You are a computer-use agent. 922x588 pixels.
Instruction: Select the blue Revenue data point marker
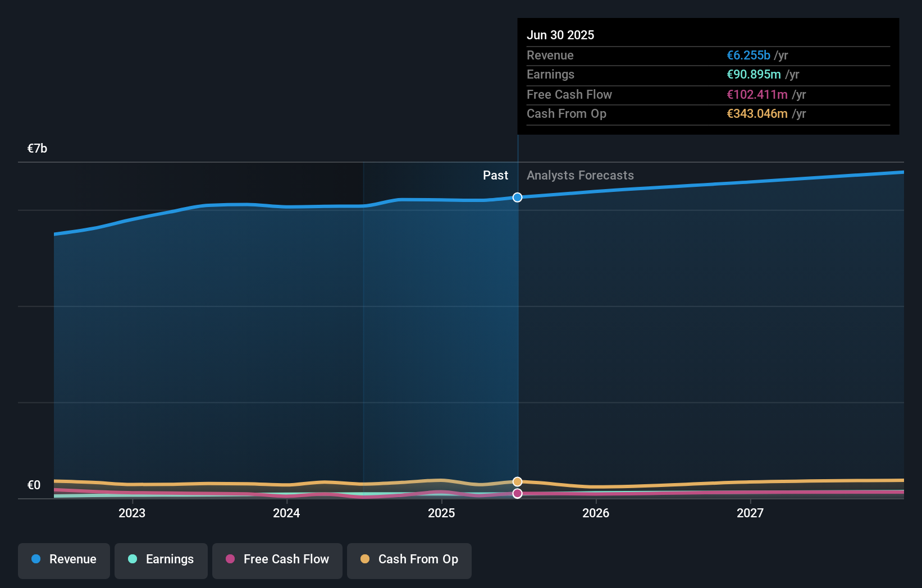click(517, 197)
